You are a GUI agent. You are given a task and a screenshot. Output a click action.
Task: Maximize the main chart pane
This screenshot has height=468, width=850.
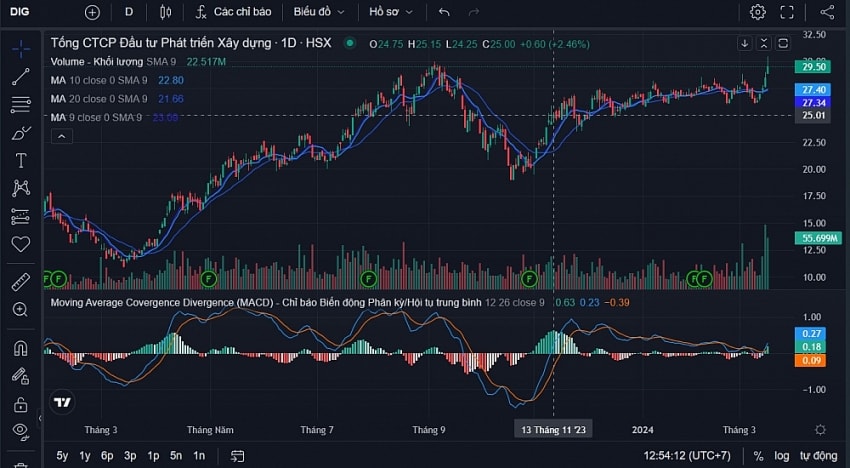point(783,43)
